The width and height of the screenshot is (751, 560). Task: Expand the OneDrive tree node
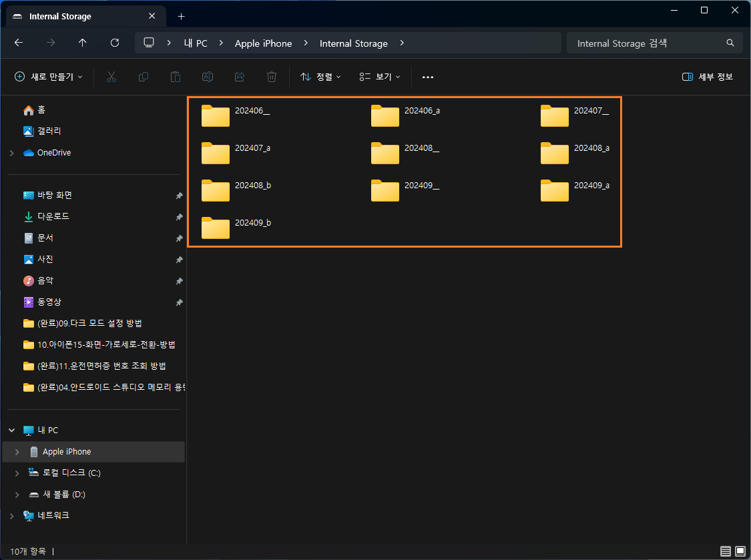12,153
